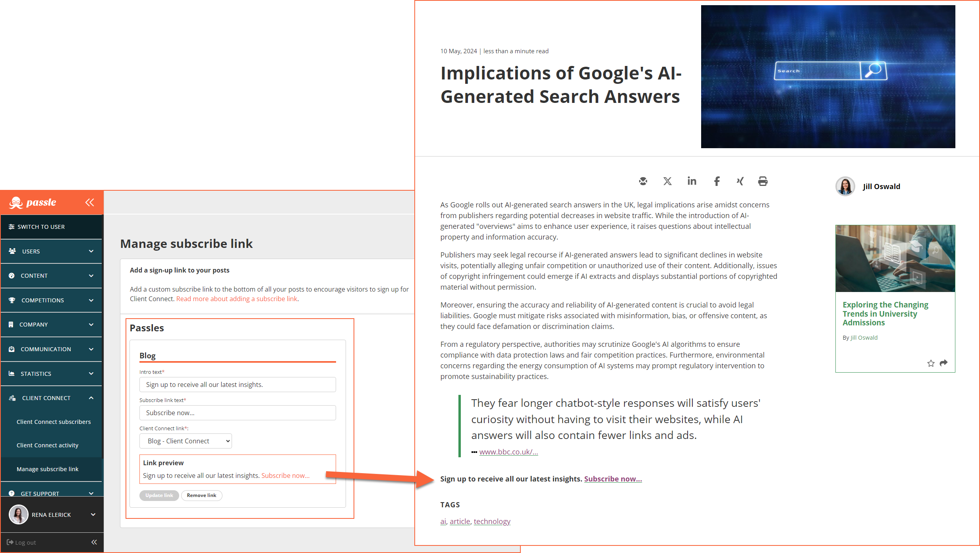This screenshot has height=553, width=980.
Task: Collapse sidebar using double chevron at top
Action: (90, 203)
